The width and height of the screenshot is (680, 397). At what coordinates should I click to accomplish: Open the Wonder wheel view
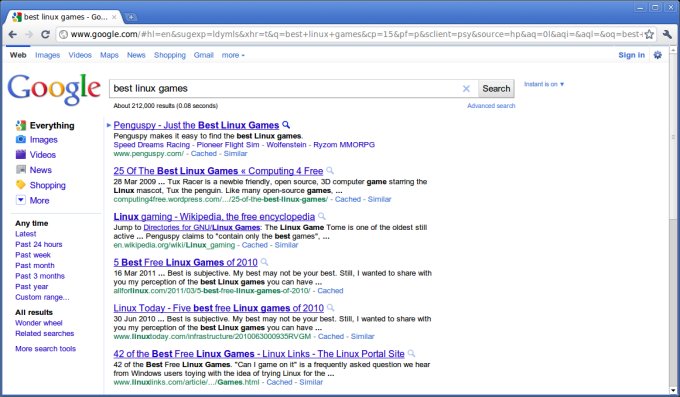click(39, 323)
